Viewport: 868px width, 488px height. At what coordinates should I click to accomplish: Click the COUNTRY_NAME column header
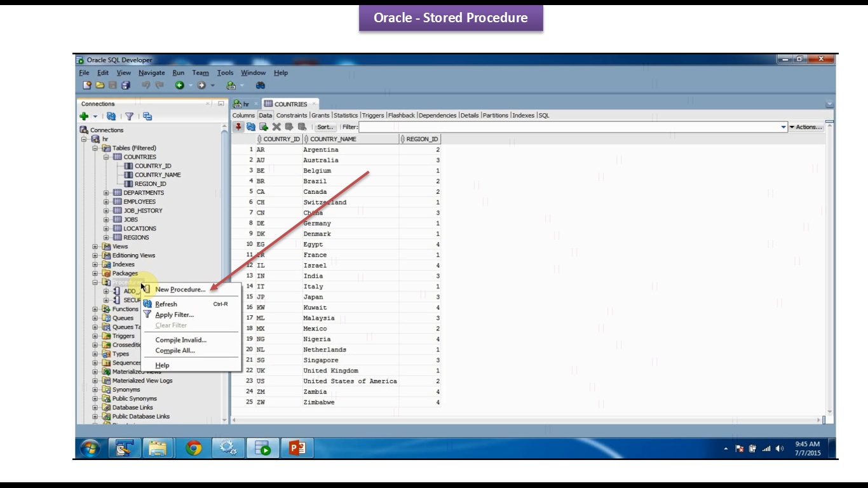(351, 139)
